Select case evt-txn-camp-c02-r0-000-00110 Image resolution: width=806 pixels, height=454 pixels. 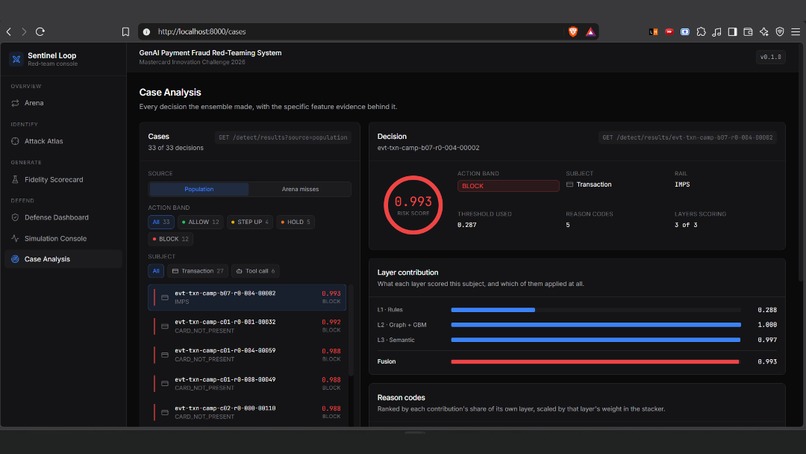[x=247, y=412]
